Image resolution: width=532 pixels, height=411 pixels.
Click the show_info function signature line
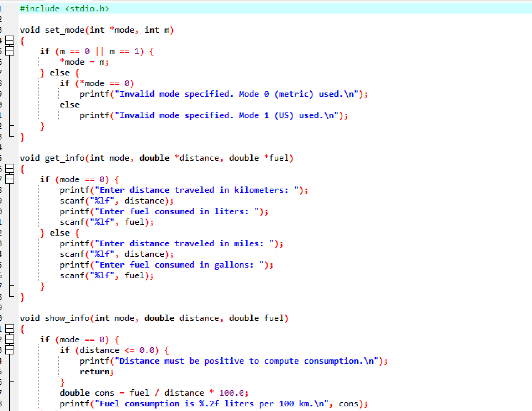(154, 318)
